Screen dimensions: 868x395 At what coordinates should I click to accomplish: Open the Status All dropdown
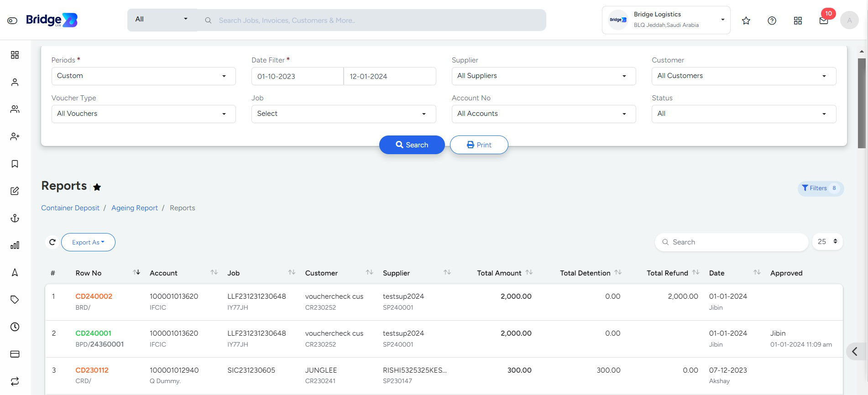tap(743, 114)
